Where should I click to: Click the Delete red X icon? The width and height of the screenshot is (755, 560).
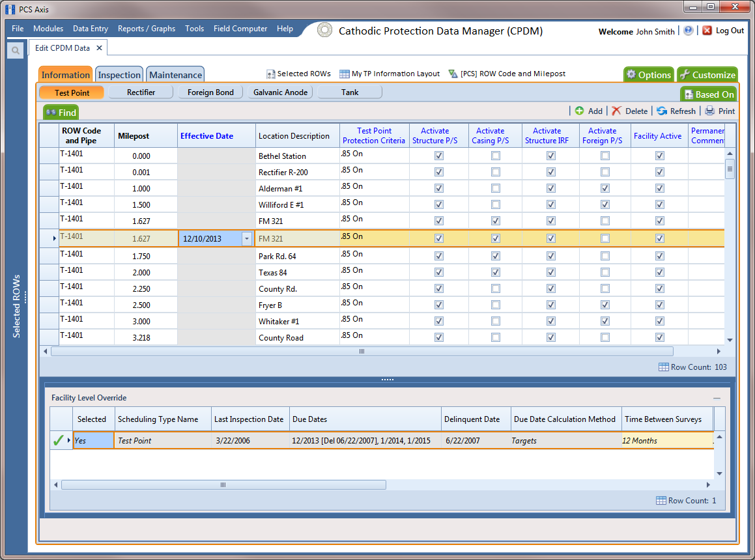tap(616, 111)
